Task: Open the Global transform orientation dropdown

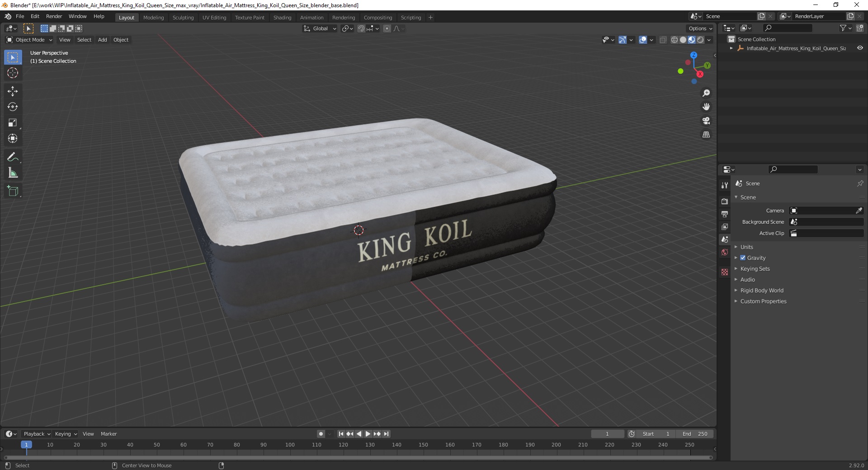Action: click(x=320, y=28)
